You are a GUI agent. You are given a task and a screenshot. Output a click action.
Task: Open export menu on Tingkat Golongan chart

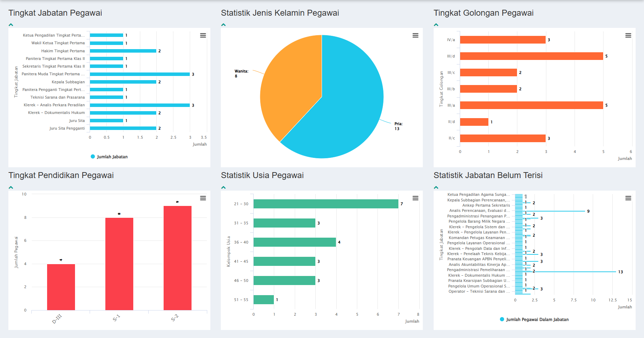point(628,36)
